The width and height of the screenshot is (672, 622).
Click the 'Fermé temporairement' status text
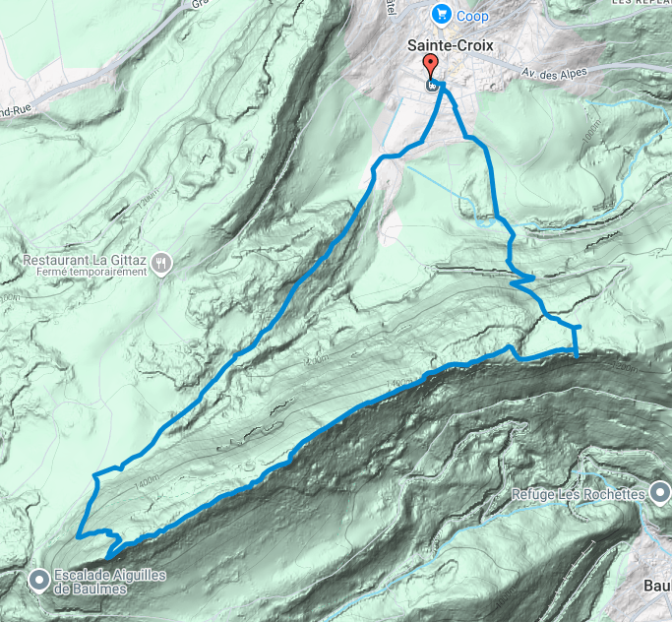pos(92,272)
